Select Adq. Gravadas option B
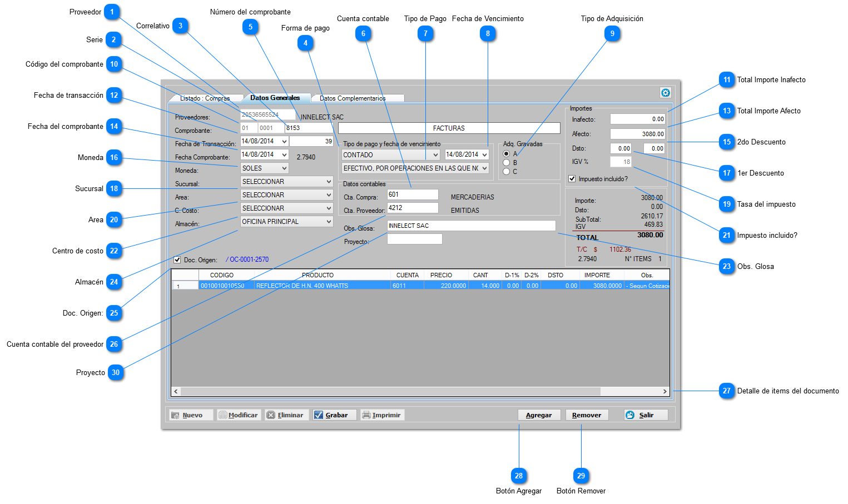 pos(506,163)
